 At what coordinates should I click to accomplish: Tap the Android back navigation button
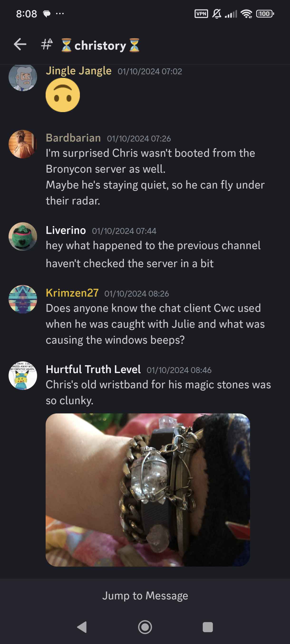pyautogui.click(x=82, y=627)
